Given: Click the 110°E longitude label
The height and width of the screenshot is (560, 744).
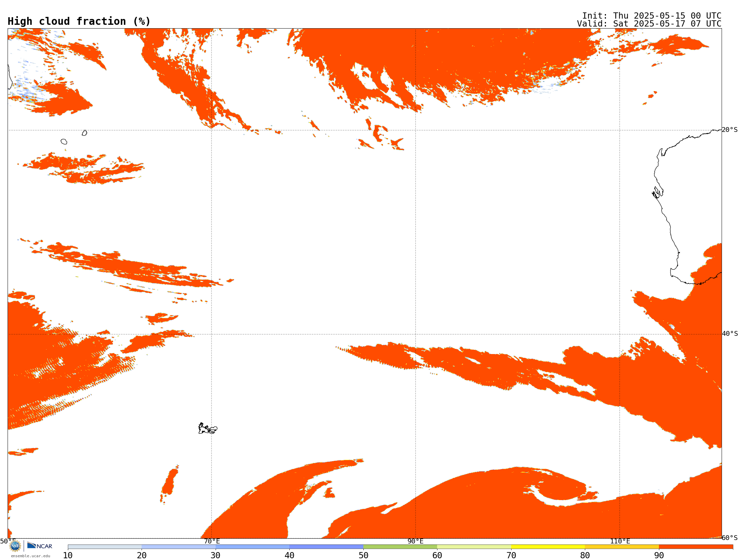Looking at the screenshot, I should point(620,541).
